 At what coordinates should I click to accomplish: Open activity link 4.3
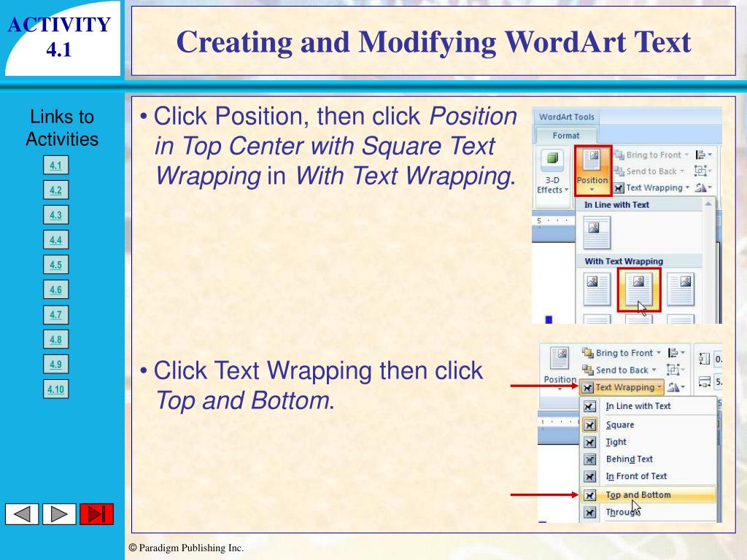click(x=55, y=215)
